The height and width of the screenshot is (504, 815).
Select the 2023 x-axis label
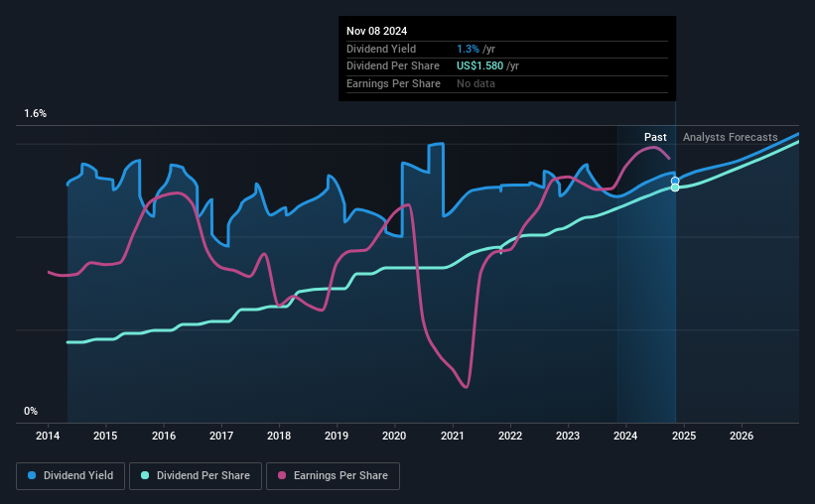tap(568, 436)
